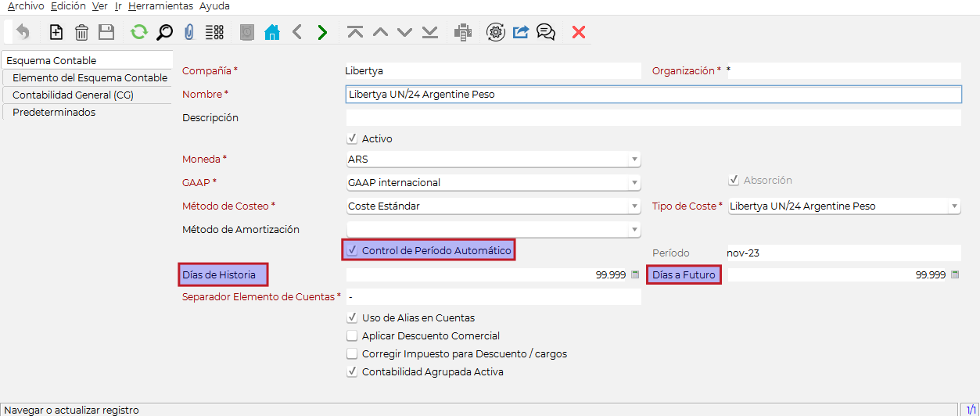Screen dimensions: 980x416
Task: Enable Corregir Impuesto para Descuento / cargos
Action: click(352, 354)
